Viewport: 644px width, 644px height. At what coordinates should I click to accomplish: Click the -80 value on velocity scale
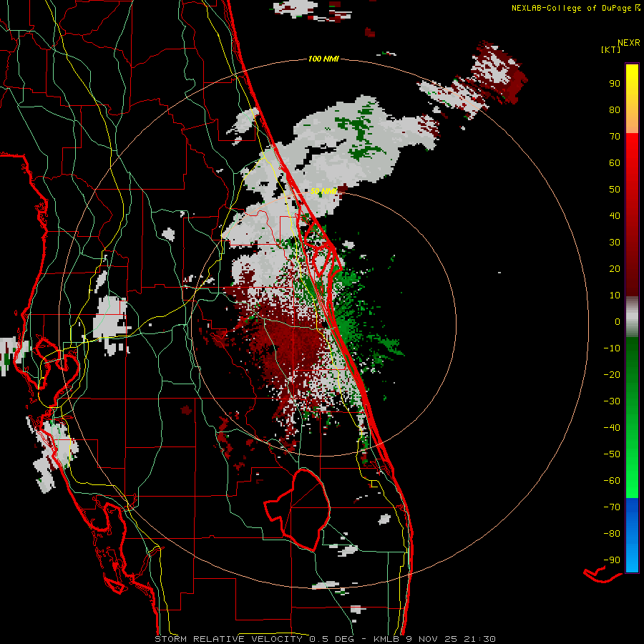pos(612,534)
